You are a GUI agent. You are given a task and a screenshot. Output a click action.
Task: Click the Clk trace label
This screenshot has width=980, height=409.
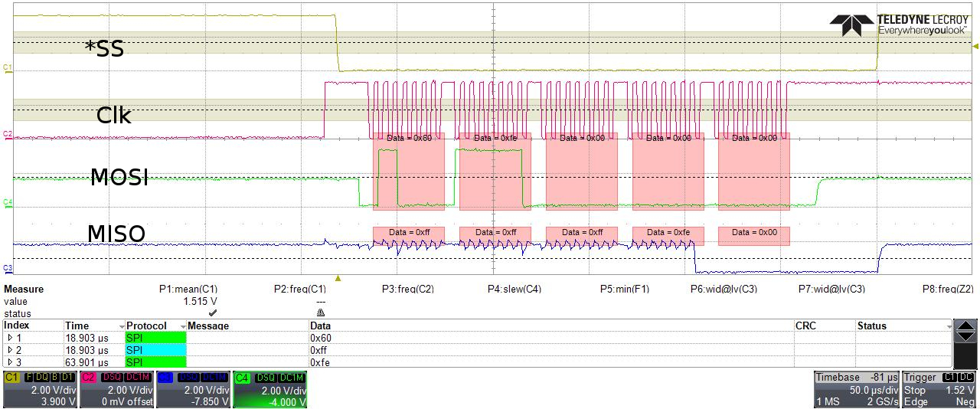113,116
